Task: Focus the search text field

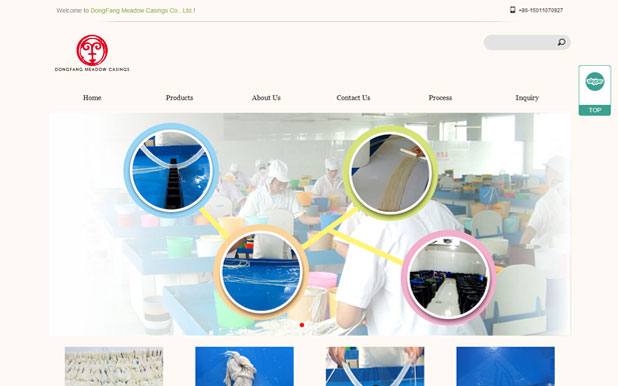Action: pyautogui.click(x=520, y=42)
